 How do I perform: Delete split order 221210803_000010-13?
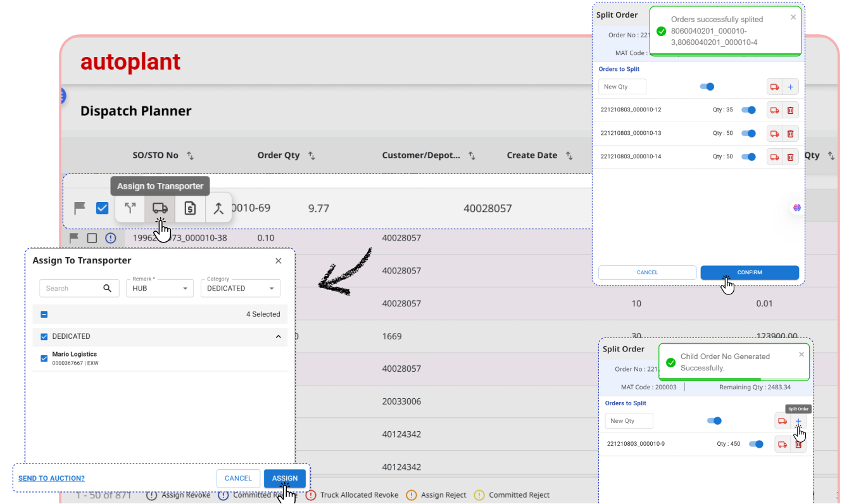pos(790,134)
